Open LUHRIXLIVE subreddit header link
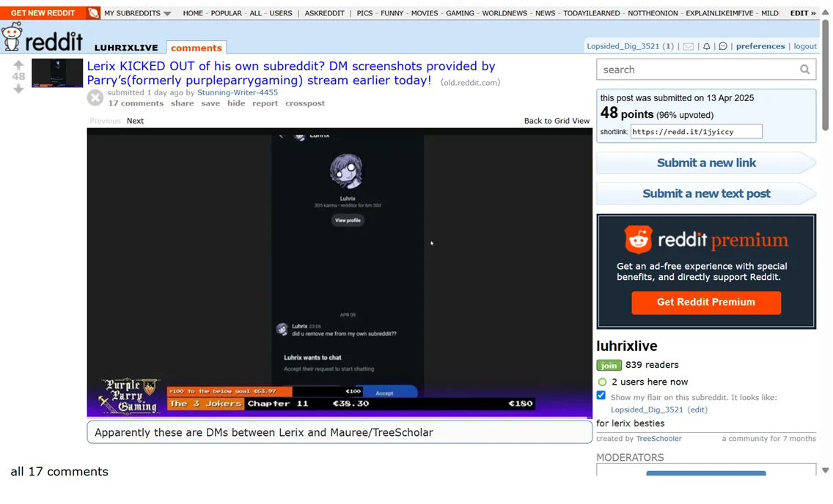The width and height of the screenshot is (833, 504). 126,48
